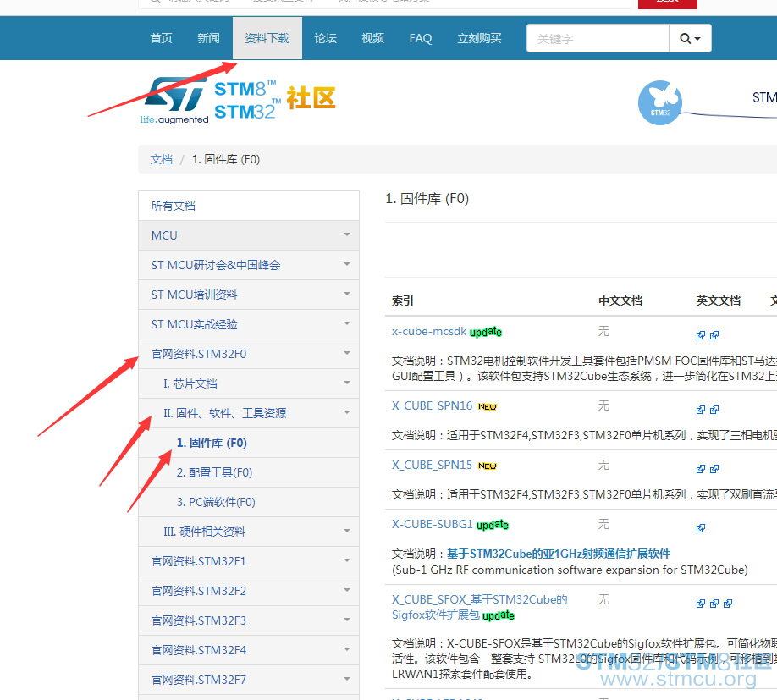The height and width of the screenshot is (700, 777).
Task: Open the x-cube-mcsdk second English document icon
Action: [x=714, y=335]
